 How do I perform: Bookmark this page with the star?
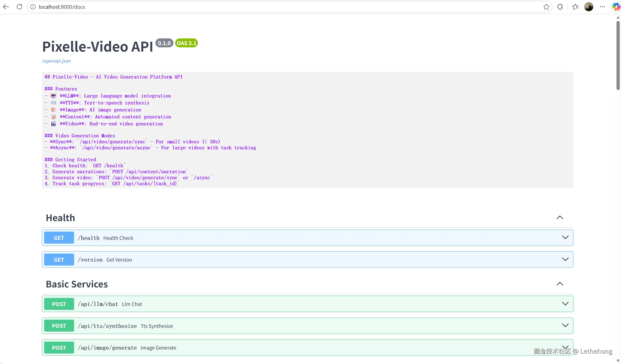coord(546,7)
